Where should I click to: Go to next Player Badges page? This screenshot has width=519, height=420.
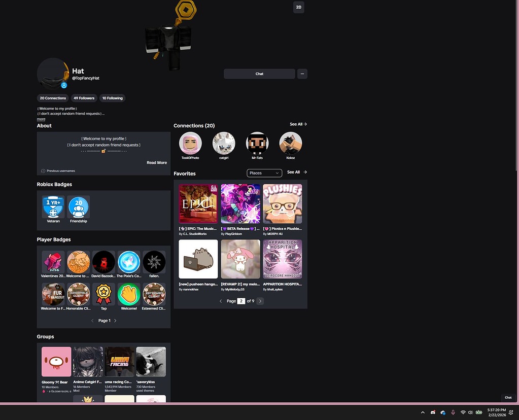tap(115, 321)
